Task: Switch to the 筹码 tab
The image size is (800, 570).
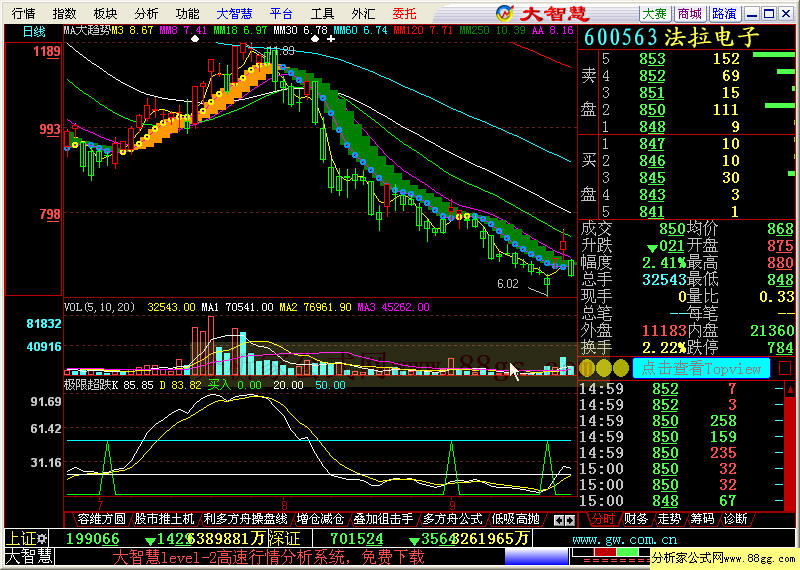Action: tap(702, 519)
